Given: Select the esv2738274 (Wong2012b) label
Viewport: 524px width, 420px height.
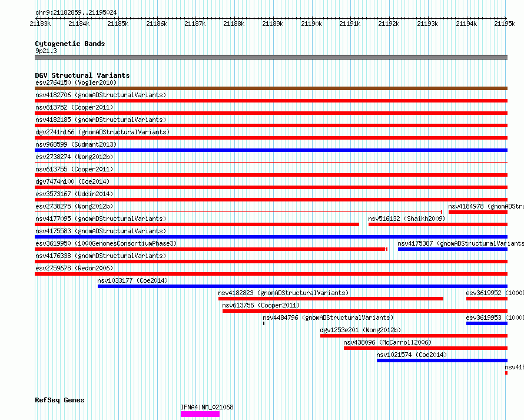Looking at the screenshot, I should click(74, 157).
